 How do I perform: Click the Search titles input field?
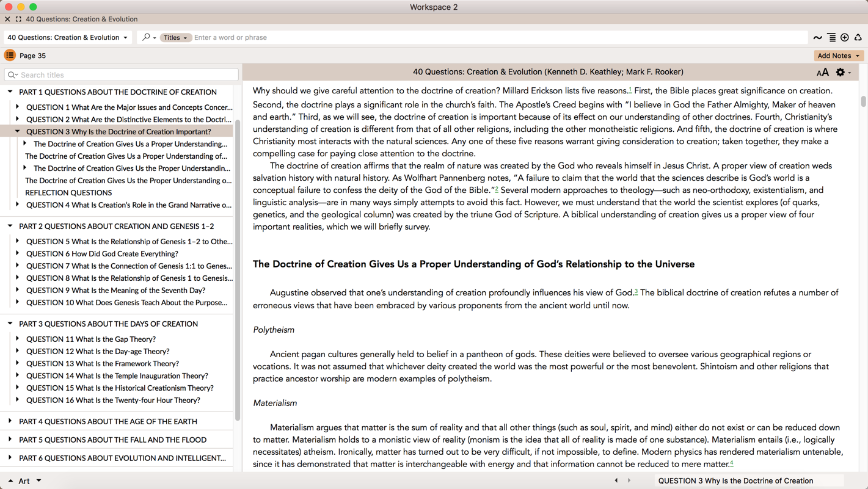tap(122, 75)
